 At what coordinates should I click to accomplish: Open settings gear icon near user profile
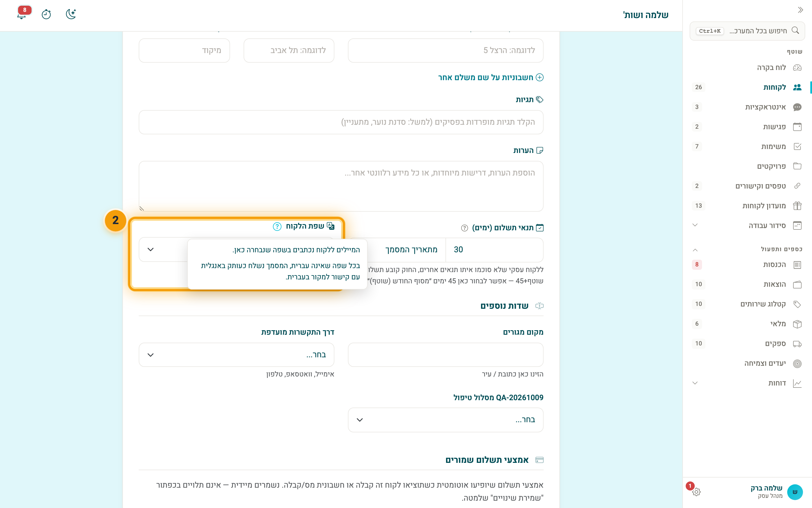pos(696,492)
